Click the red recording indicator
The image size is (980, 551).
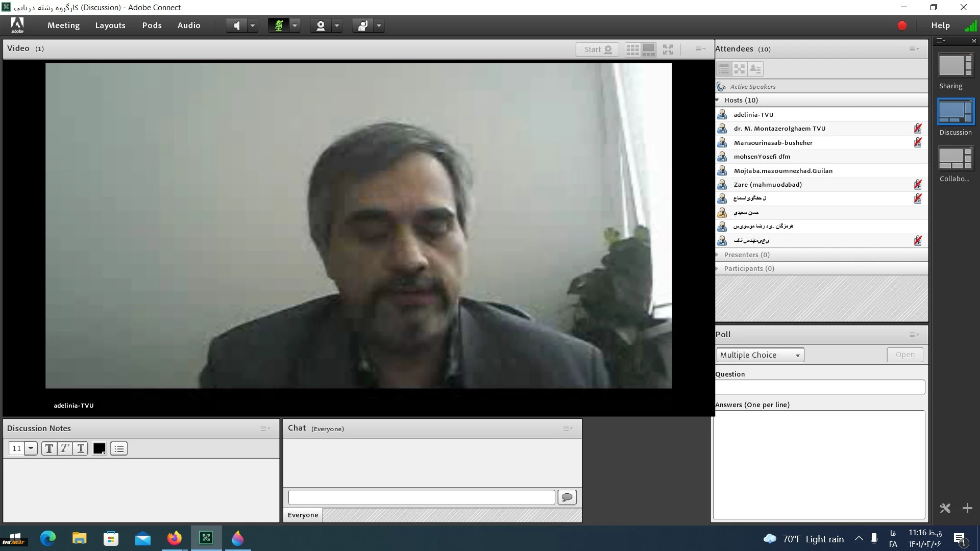(902, 26)
